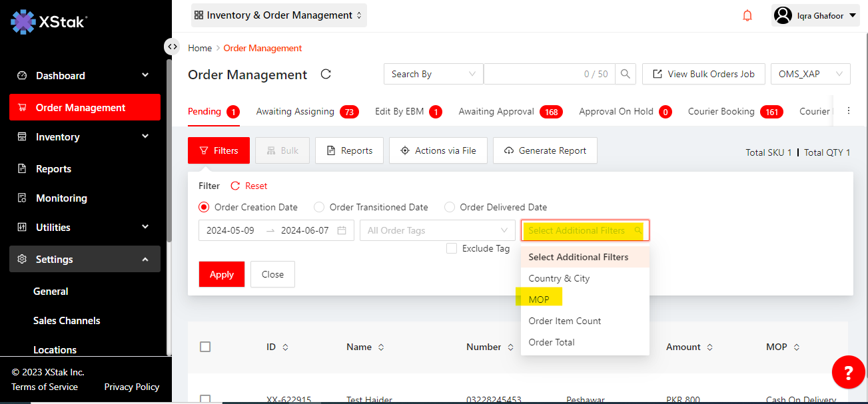This screenshot has width=868, height=404.
Task: Select Order Transitioned Date radio option
Action: click(319, 207)
